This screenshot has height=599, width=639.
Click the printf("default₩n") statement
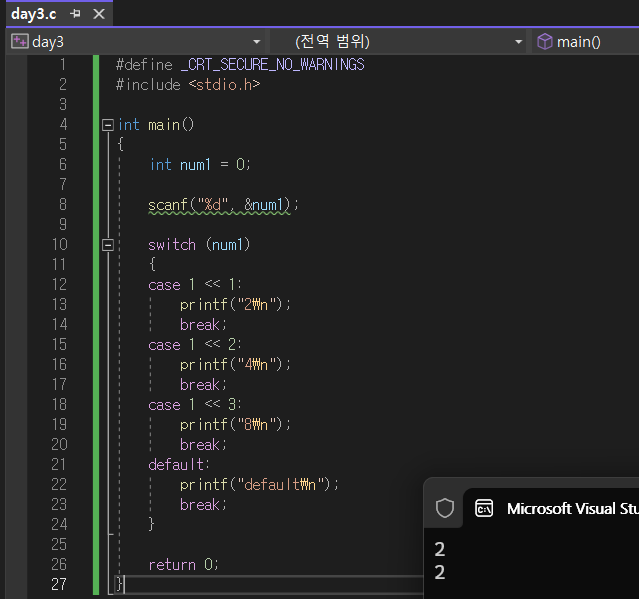coord(259,484)
